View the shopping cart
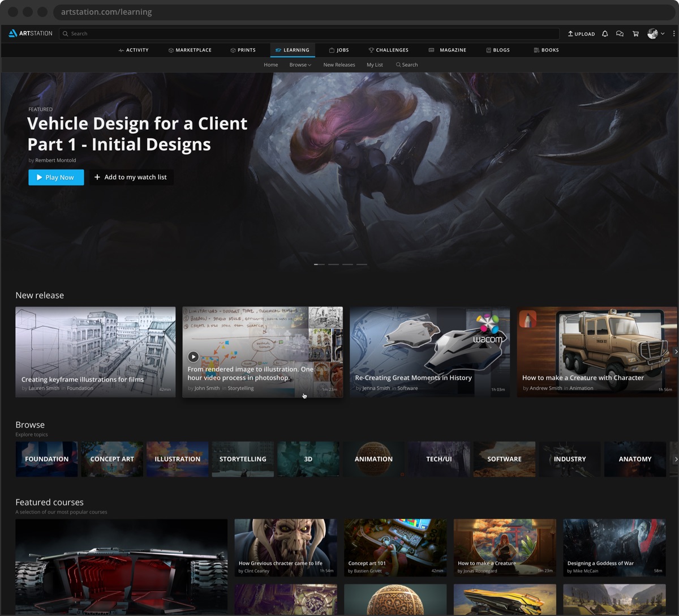 [x=635, y=34]
